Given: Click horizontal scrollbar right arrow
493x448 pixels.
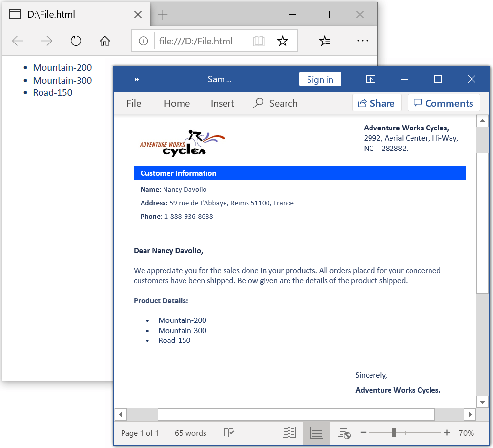Looking at the screenshot, I should (x=470, y=415).
